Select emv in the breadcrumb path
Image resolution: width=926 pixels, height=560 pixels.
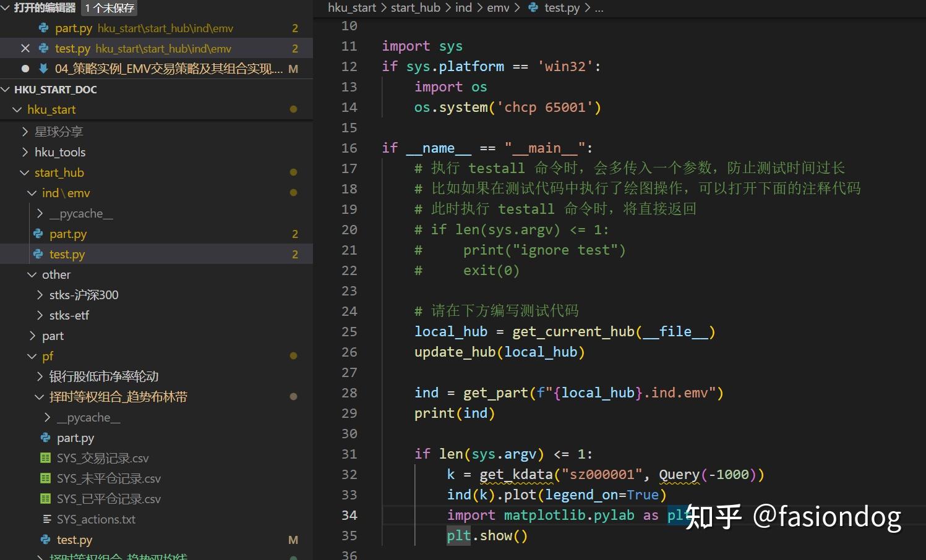(498, 7)
